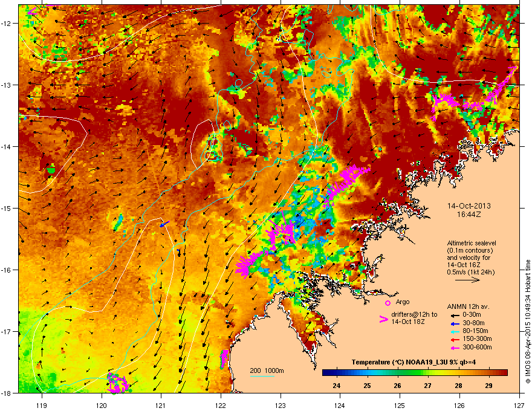Image resolution: width=532 pixels, height=411 pixels.
Task: Click the colorbar tick label 26
Action: pyautogui.click(x=397, y=386)
